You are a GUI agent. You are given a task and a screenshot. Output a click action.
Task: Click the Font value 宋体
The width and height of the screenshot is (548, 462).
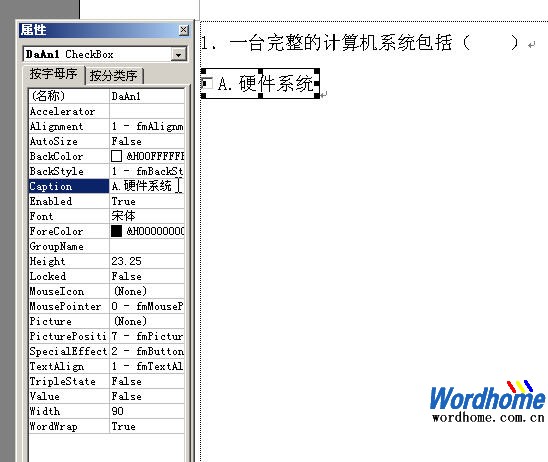[147, 216]
